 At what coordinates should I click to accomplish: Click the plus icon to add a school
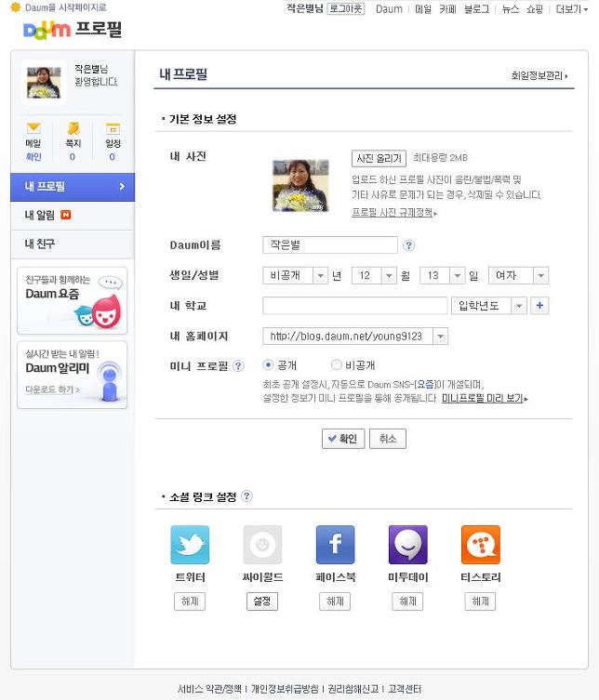tap(539, 306)
